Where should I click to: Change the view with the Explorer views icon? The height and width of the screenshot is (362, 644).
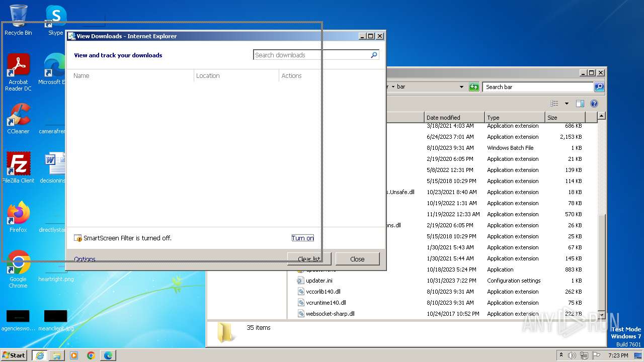(554, 104)
